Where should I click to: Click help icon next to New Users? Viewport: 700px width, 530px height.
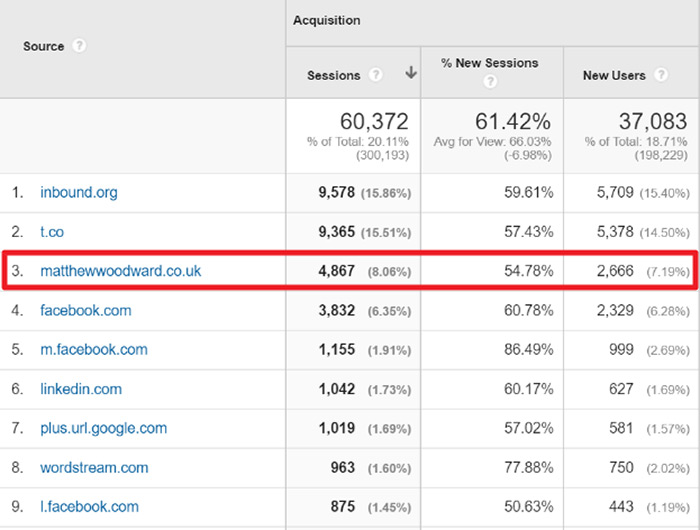point(659,75)
